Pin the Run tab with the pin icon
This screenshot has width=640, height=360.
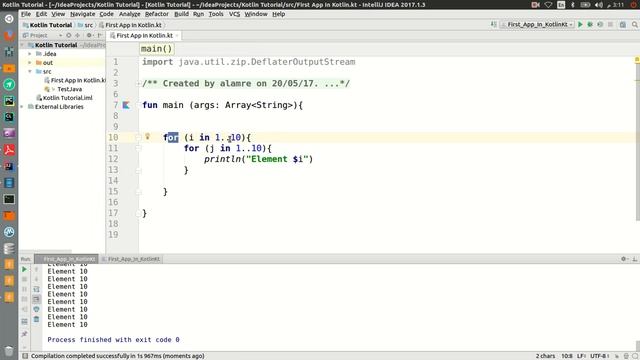pos(24,334)
